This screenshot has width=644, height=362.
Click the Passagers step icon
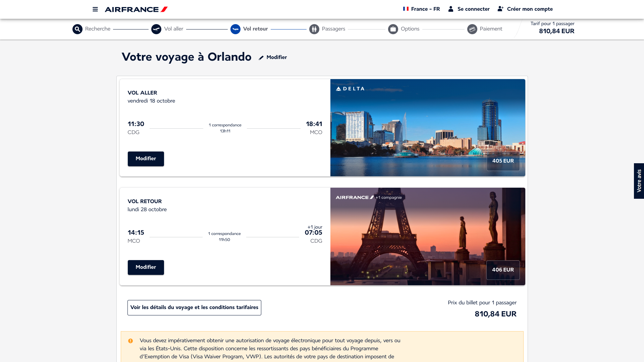point(314,29)
